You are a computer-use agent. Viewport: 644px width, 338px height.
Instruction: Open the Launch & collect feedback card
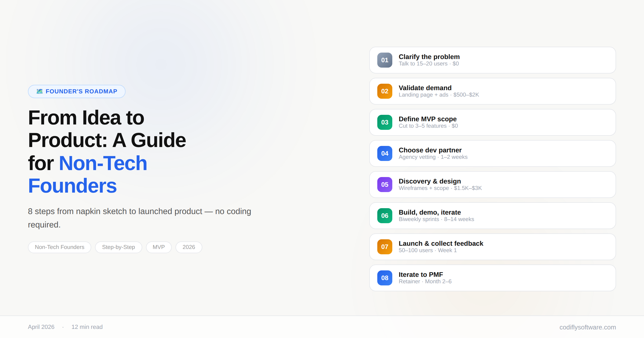[x=492, y=247]
